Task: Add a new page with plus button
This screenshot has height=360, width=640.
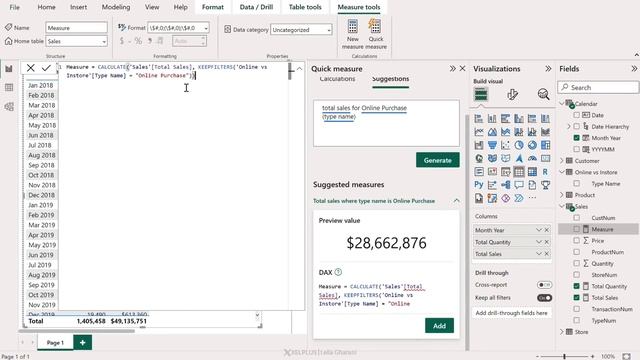Action: (82, 342)
